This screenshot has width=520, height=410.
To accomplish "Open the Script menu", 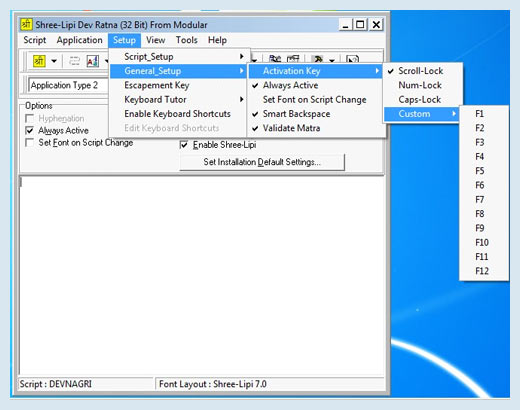I will (x=35, y=40).
